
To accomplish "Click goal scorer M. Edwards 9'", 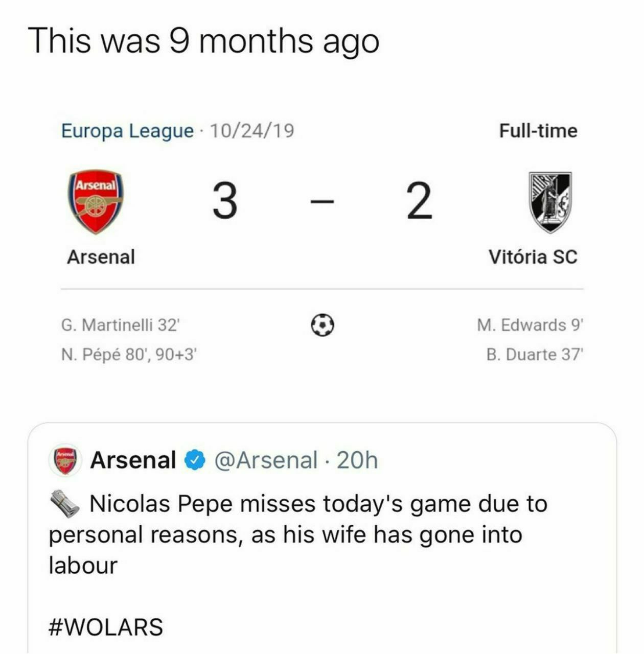I will (x=530, y=325).
